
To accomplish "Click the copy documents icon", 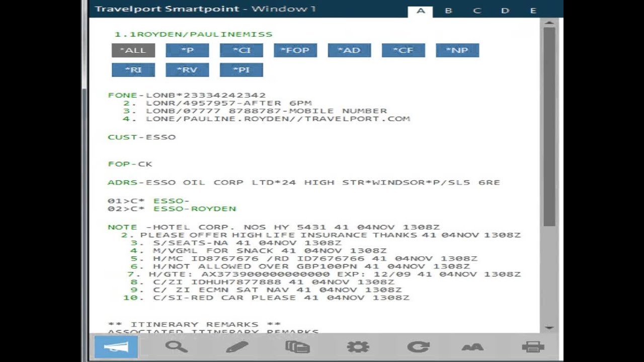I will click(297, 346).
